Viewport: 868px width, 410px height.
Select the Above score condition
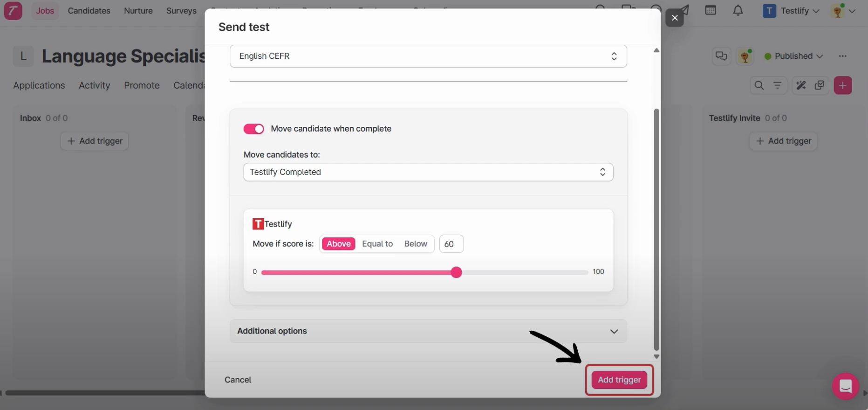(x=339, y=243)
